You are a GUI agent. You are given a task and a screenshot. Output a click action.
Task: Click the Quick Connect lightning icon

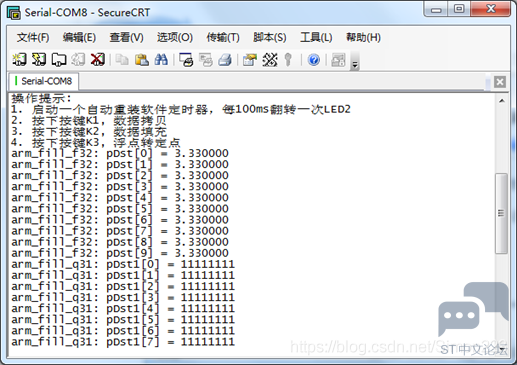pos(39,60)
